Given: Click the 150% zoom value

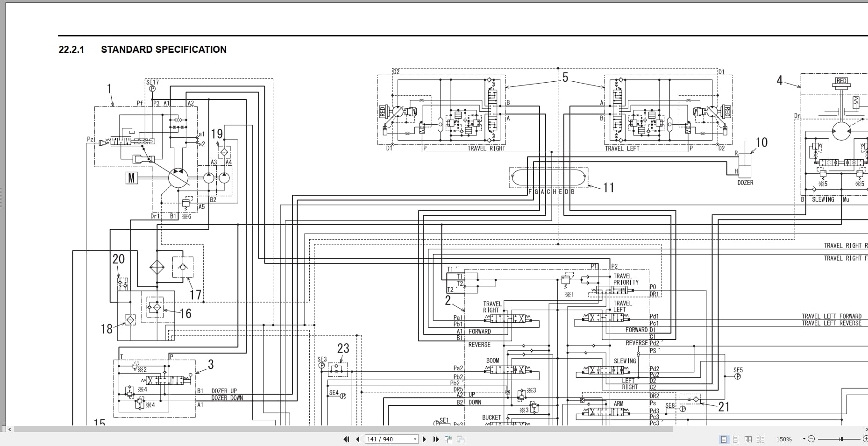Looking at the screenshot, I should click(784, 439).
